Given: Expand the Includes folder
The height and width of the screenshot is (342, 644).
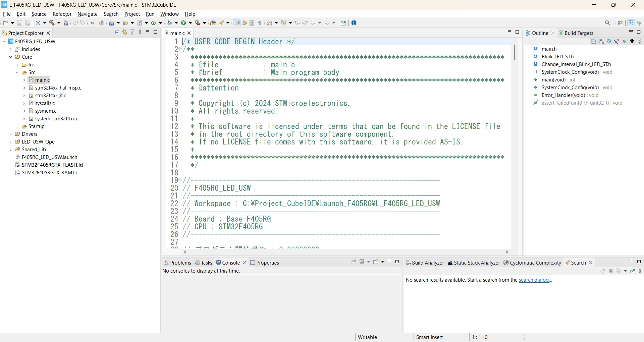Looking at the screenshot, I should coord(11,49).
